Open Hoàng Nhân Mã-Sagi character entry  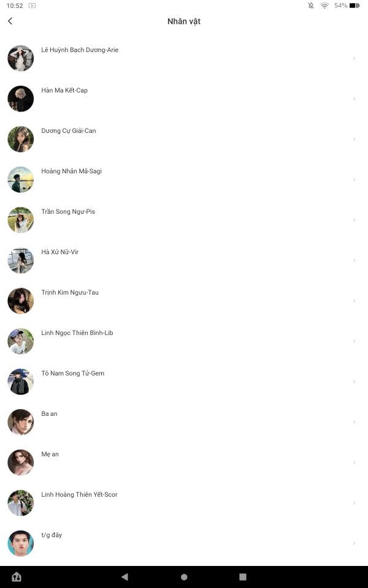pos(184,179)
